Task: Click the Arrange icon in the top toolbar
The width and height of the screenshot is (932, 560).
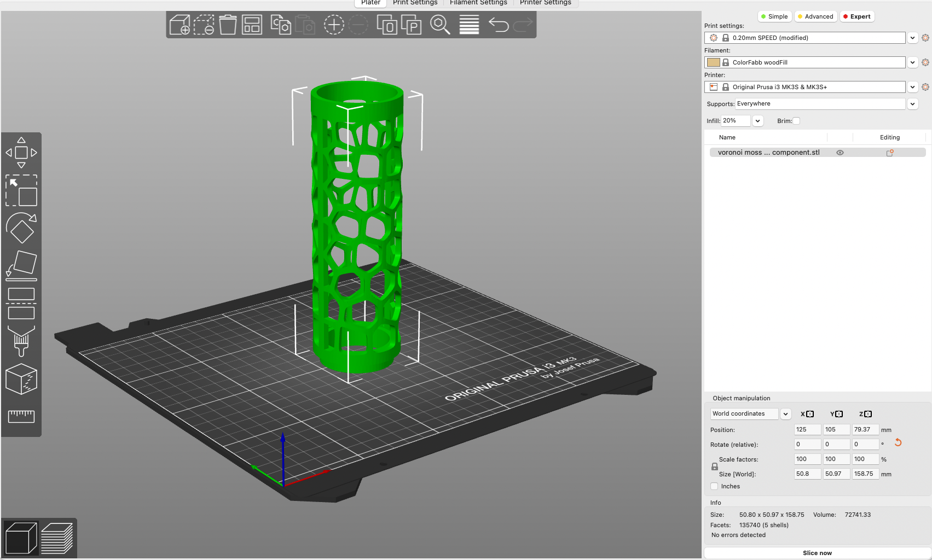Action: [x=251, y=25]
